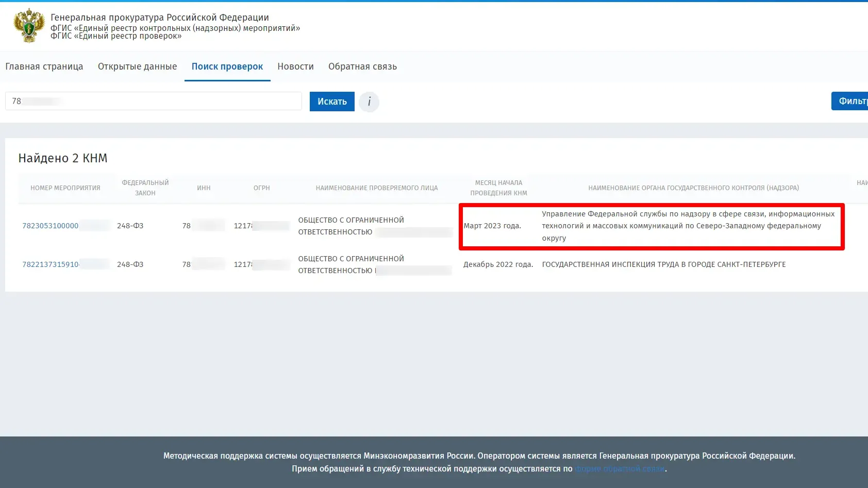Image resolution: width=868 pixels, height=488 pixels.
Task: Open the Обратная связь page
Action: (x=362, y=66)
